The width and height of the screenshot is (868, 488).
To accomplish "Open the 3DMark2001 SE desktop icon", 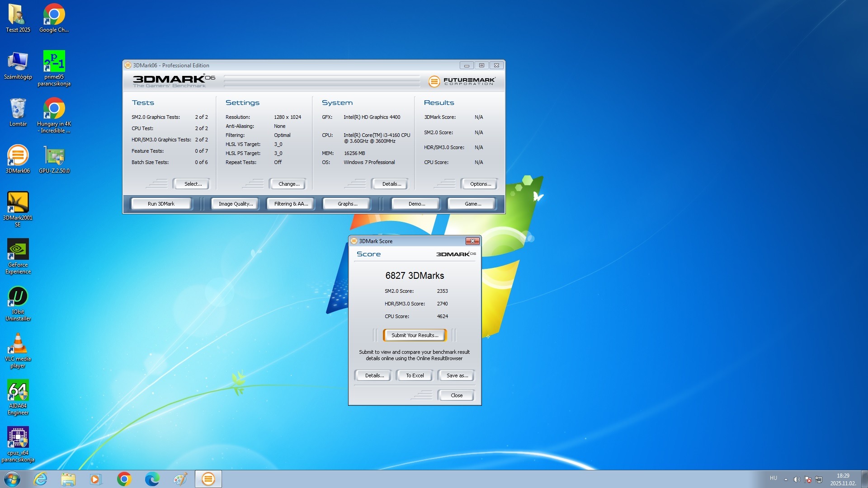I will coord(18,203).
